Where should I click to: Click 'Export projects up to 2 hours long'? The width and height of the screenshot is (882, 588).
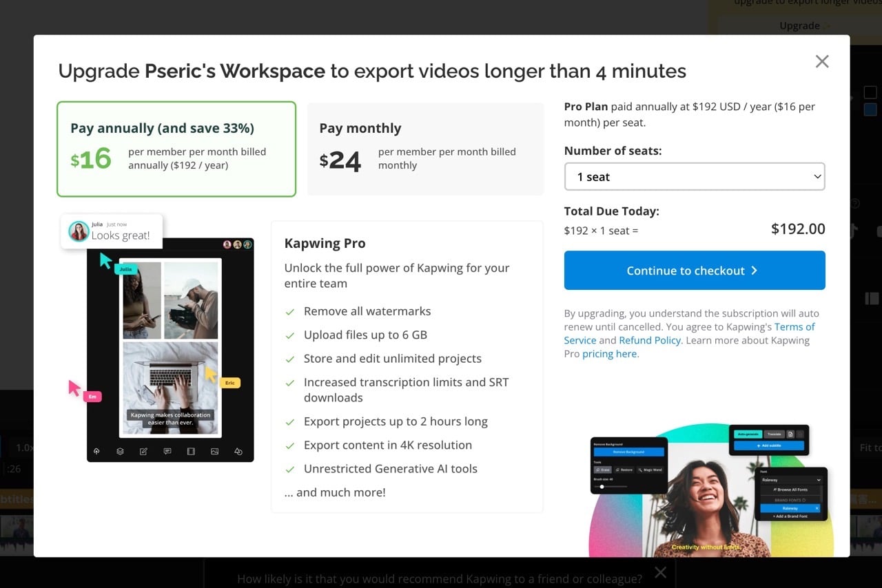pyautogui.click(x=396, y=421)
